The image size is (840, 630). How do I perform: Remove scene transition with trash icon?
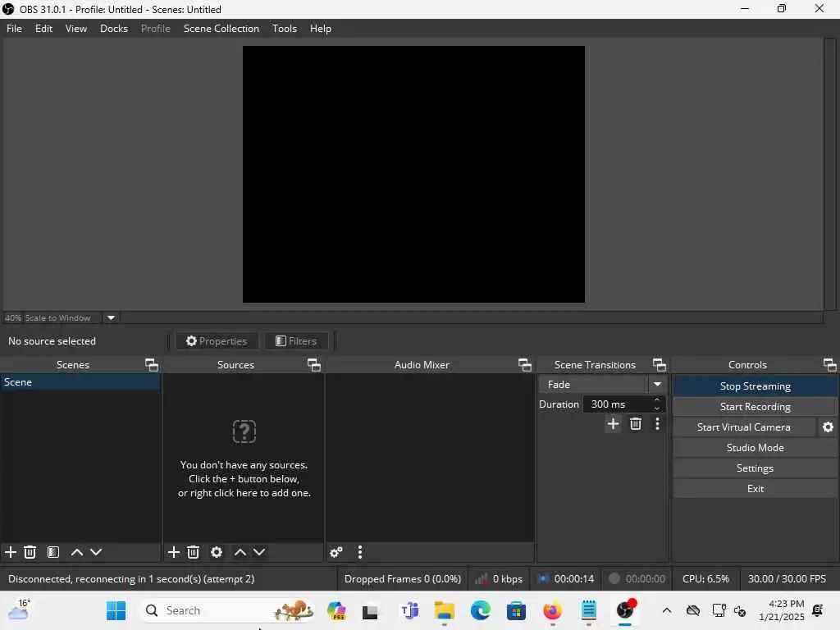(x=636, y=424)
